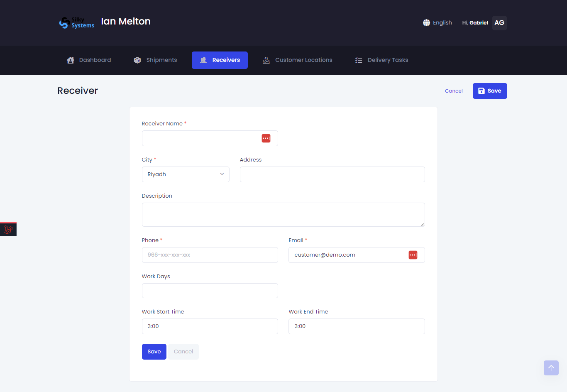Click the scroll-to-top arrow icon
Viewport: 567px width, 392px height.
click(x=551, y=368)
